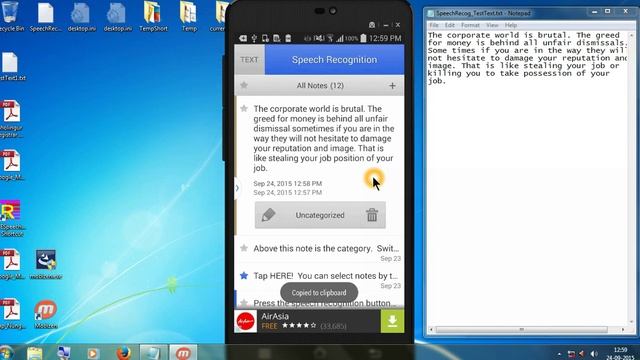Change the Uncategorized category of the note
640x360 pixels.
pos(320,215)
